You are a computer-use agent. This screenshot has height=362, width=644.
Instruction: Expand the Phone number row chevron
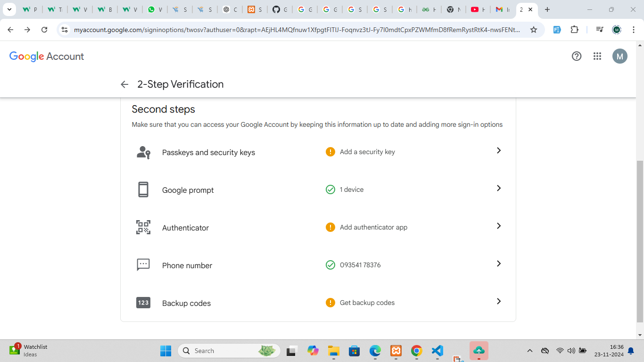point(498,264)
